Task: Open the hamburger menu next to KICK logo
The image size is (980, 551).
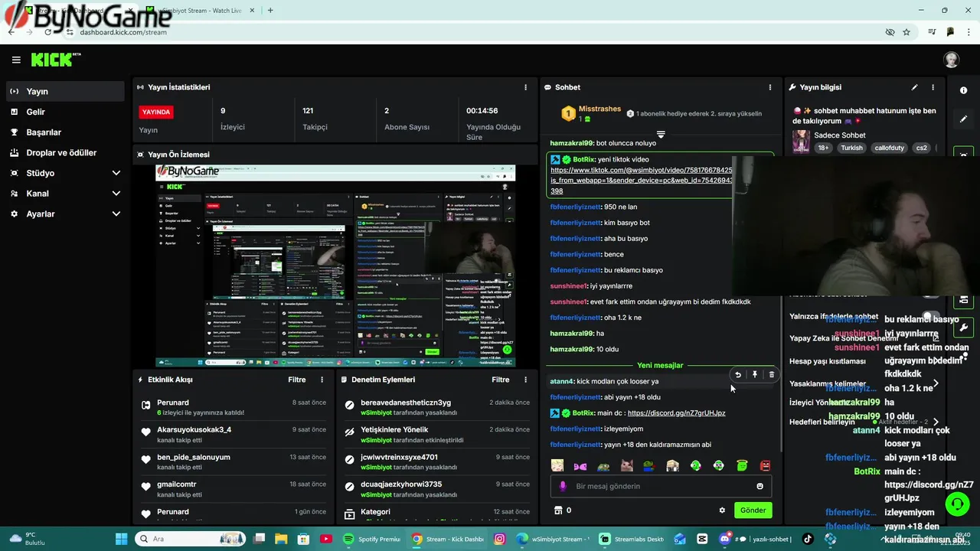Action: click(16, 60)
